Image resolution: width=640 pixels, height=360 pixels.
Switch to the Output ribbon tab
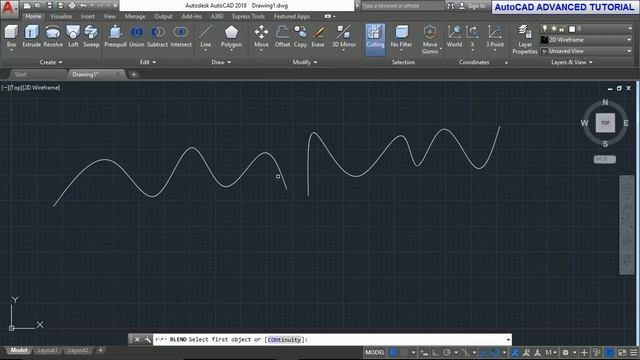pos(163,16)
